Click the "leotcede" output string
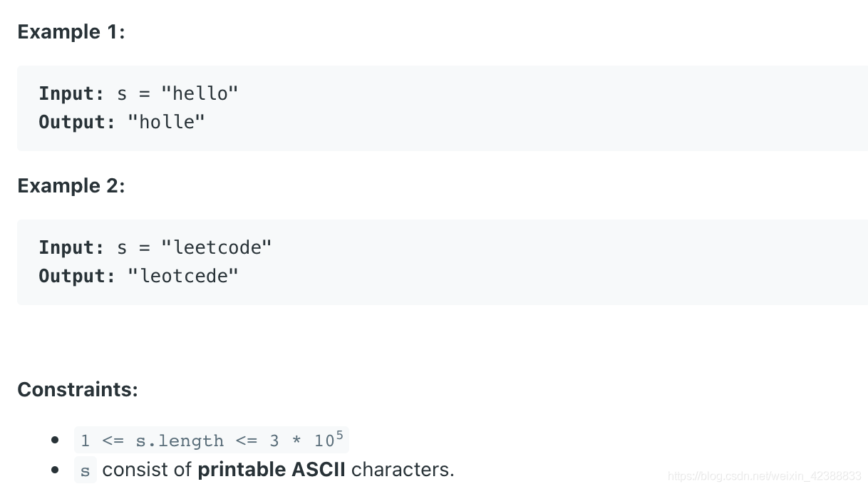 coord(183,276)
